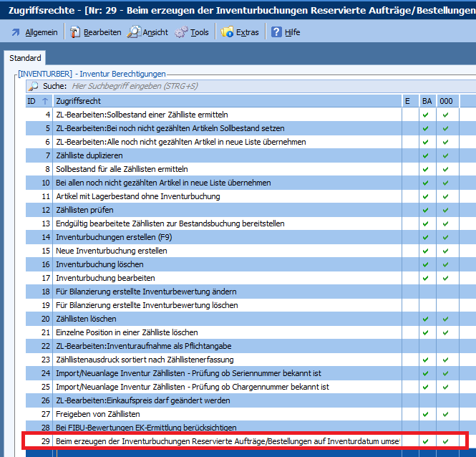Click the Ansicht magnifier icon
This screenshot has height=457, width=476.
(x=134, y=32)
